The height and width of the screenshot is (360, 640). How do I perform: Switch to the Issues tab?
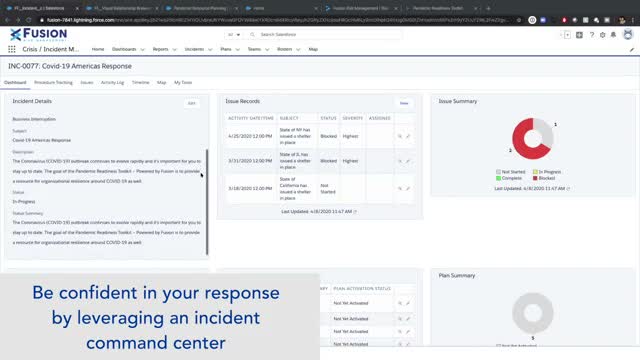(x=87, y=82)
